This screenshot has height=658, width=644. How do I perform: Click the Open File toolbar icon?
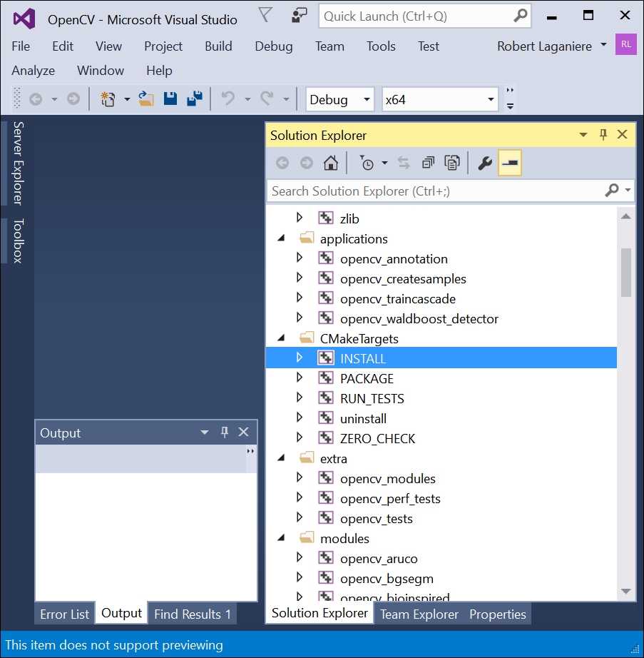[146, 99]
